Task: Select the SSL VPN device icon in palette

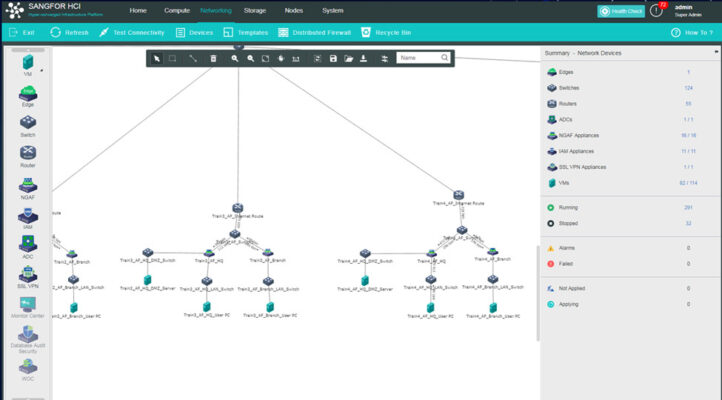Action: 28,278
